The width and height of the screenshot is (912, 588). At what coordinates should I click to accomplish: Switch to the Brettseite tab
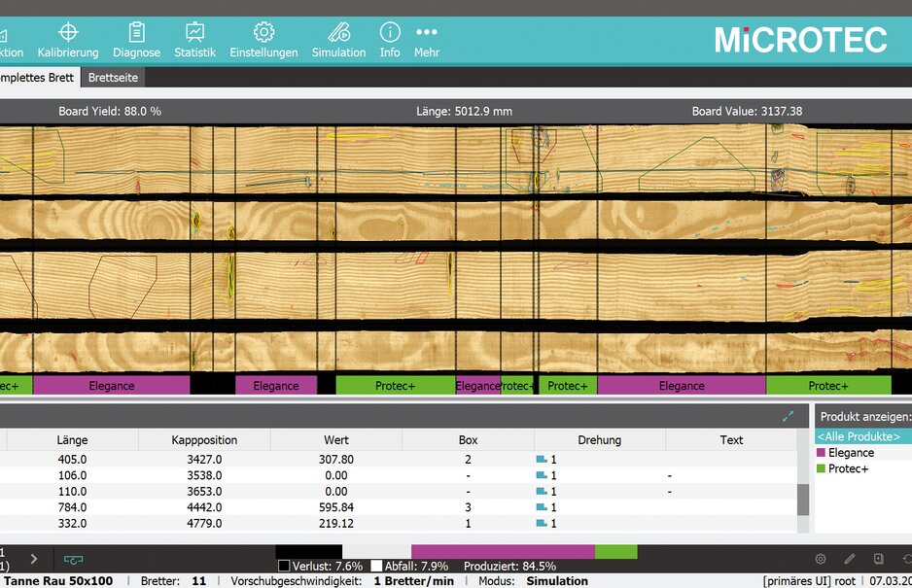[113, 77]
